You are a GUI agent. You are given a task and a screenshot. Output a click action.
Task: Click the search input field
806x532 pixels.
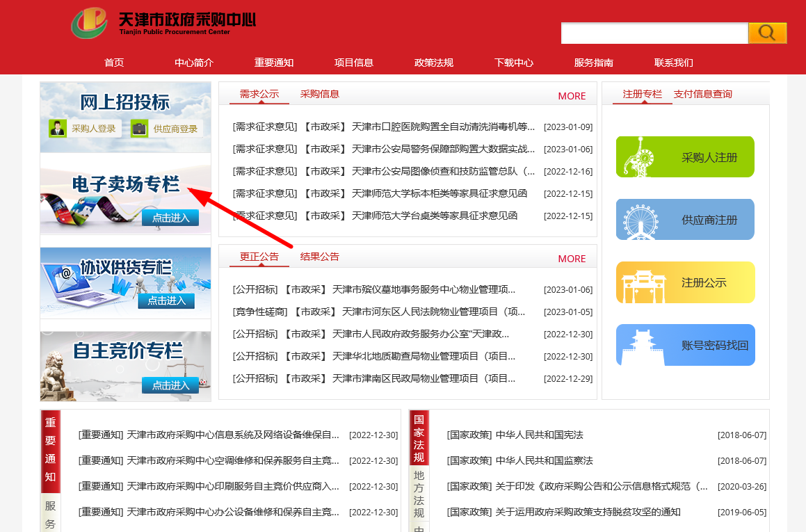[x=654, y=33]
